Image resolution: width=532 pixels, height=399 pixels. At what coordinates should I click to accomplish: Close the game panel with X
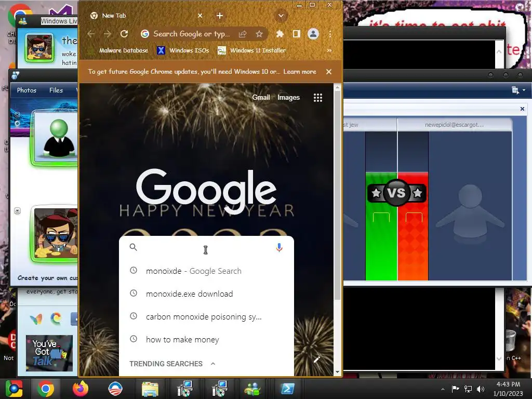click(x=522, y=109)
